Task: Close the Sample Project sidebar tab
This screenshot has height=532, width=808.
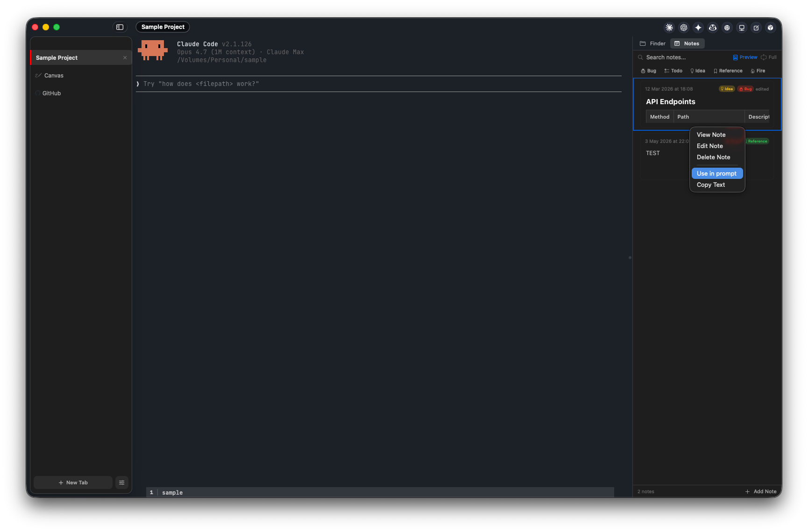Action: pyautogui.click(x=125, y=58)
